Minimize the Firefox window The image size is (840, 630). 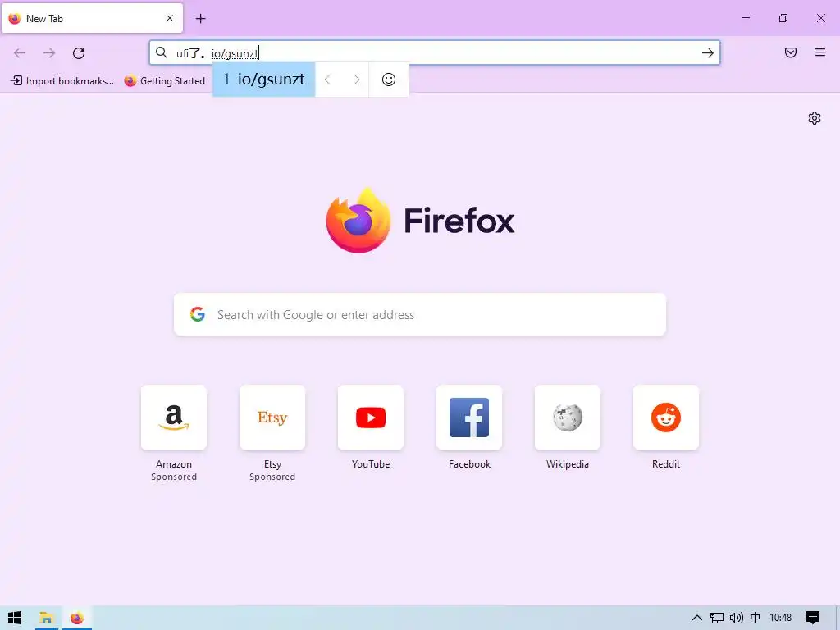click(745, 18)
